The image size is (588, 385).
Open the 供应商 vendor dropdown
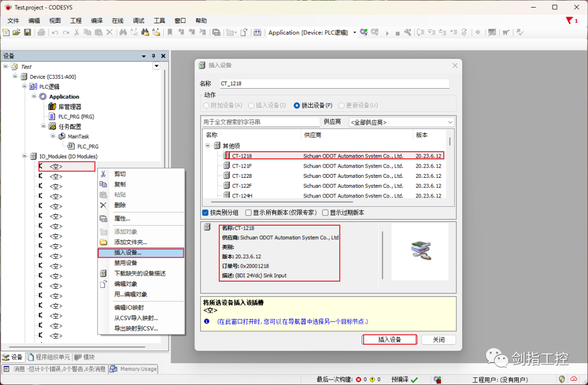402,122
